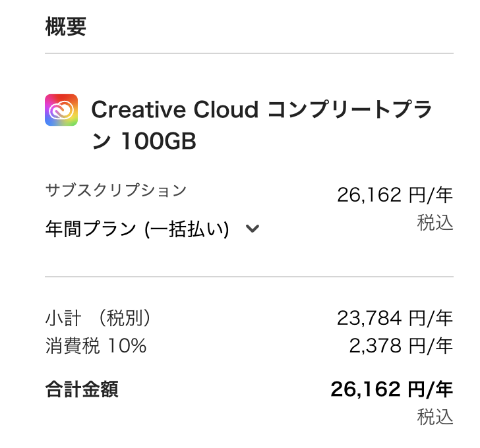This screenshot has height=448, width=480.
Task: Select the Creative Cloud コンプリートプラン product title
Action: tap(262, 110)
